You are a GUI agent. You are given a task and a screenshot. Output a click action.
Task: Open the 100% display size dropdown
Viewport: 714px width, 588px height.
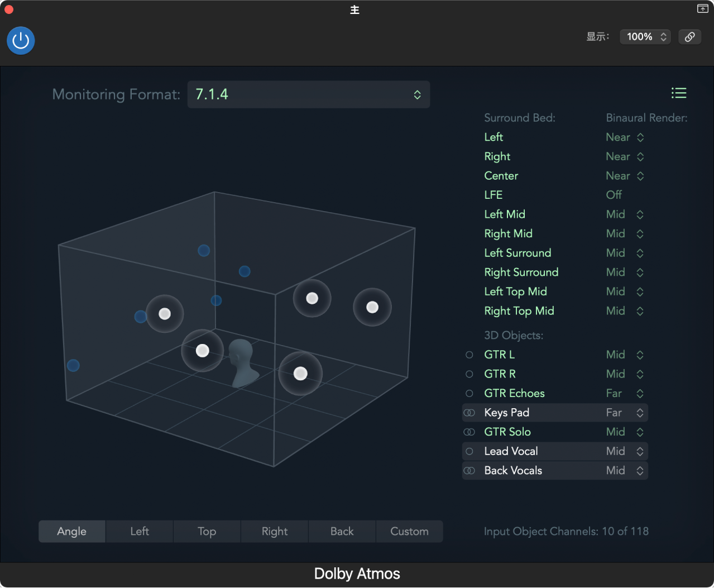(x=645, y=37)
